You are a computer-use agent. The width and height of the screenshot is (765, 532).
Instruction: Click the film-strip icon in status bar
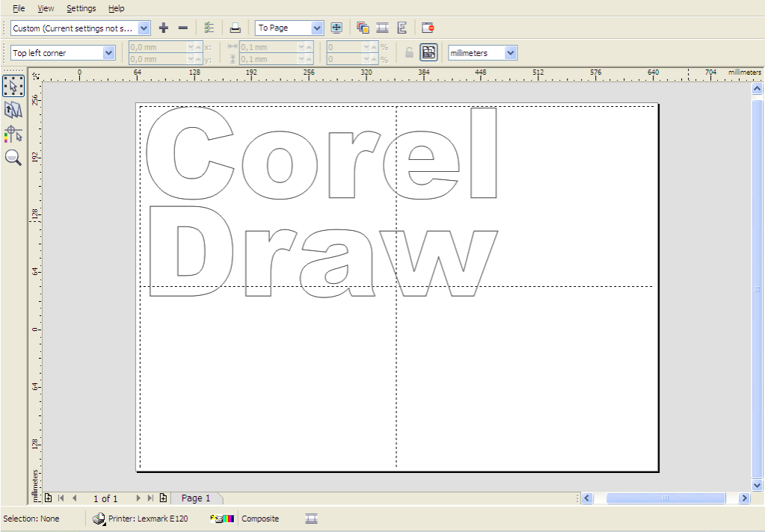click(312, 519)
